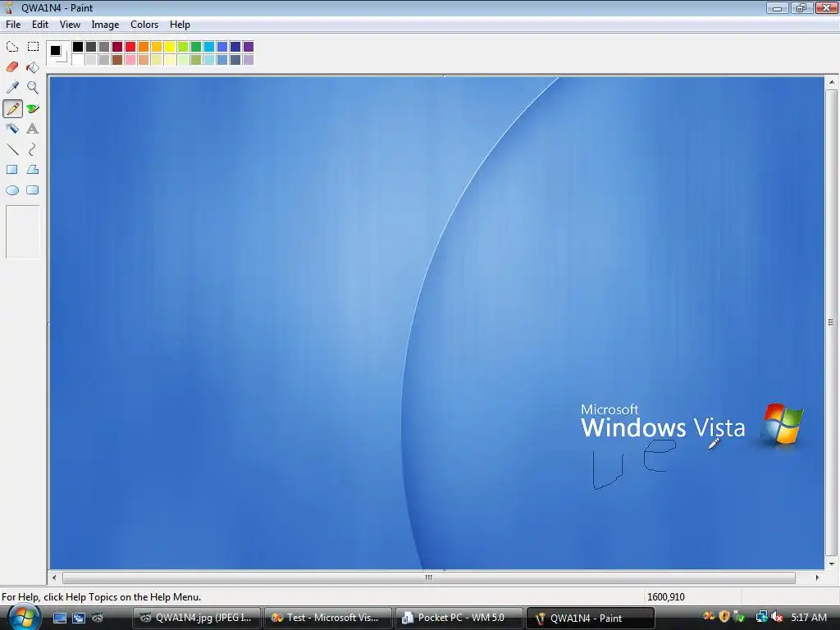Image resolution: width=840 pixels, height=630 pixels.
Task: Choose the lime green swatch
Action: click(x=183, y=47)
